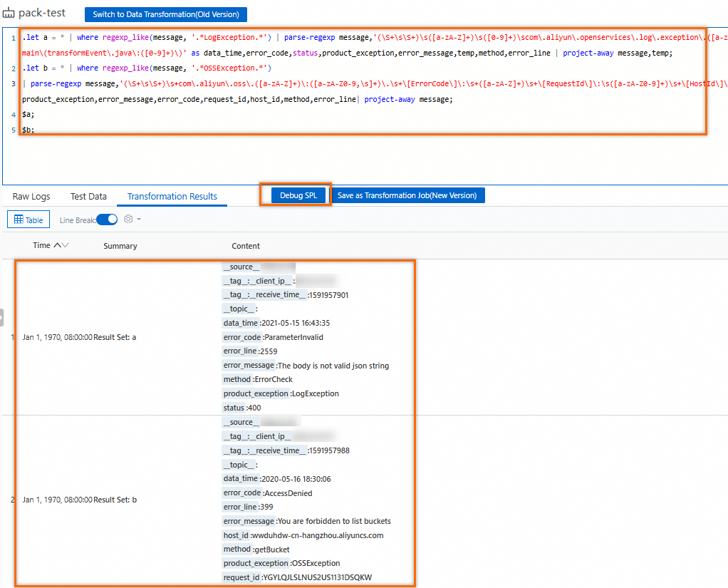Screen dimensions: 728x588
Task: Click host_id wwduhdw-cn-hangzhou.aliyuncs.com
Action: [x=317, y=535]
